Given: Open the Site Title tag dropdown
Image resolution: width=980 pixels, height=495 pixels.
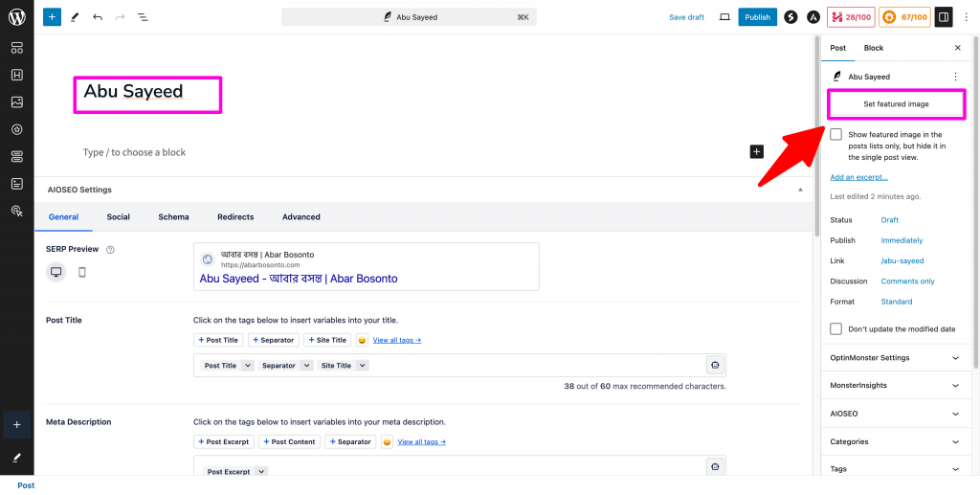Looking at the screenshot, I should click(362, 366).
